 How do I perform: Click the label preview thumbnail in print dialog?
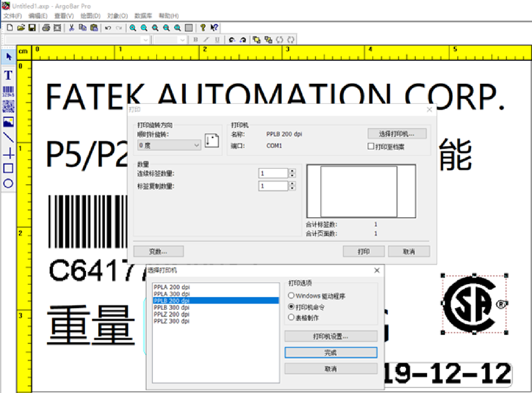(x=361, y=191)
